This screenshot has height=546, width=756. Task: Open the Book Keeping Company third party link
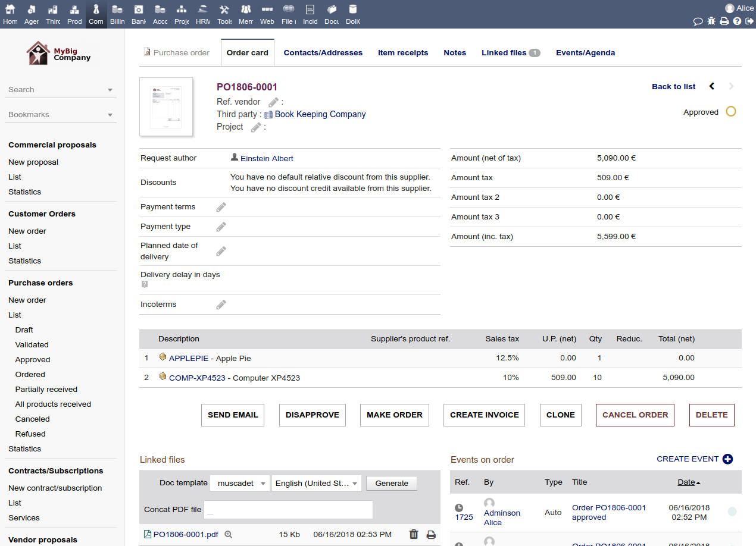click(x=320, y=114)
